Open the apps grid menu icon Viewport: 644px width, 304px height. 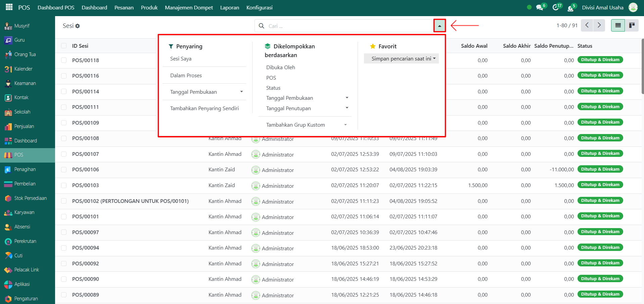(9, 7)
